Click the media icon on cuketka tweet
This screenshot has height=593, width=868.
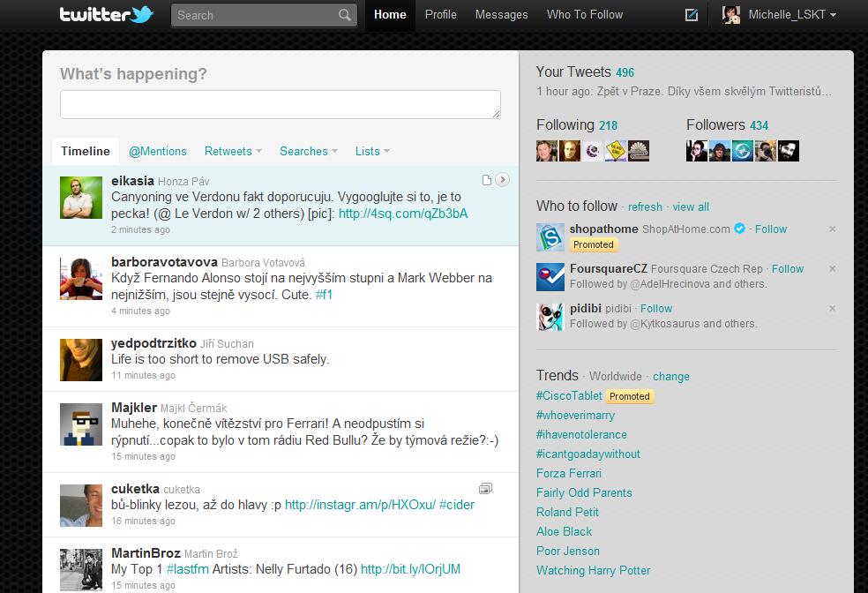click(485, 488)
